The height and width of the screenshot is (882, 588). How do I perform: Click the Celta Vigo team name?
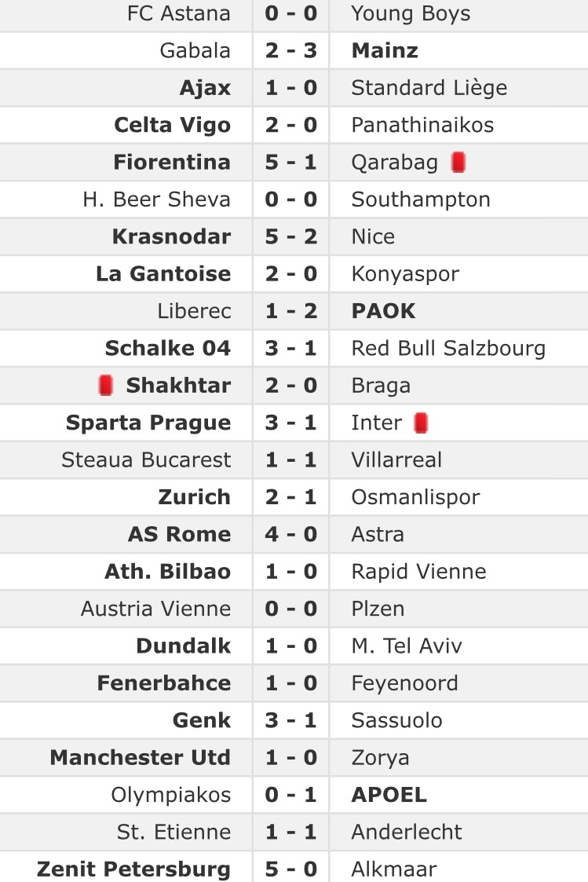point(173,125)
